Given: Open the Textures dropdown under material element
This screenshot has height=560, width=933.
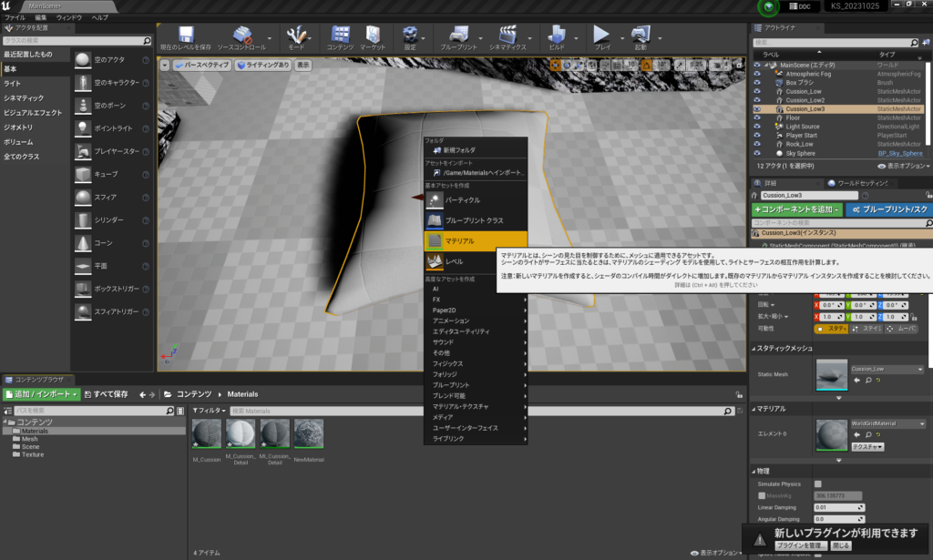Looking at the screenshot, I should [867, 446].
